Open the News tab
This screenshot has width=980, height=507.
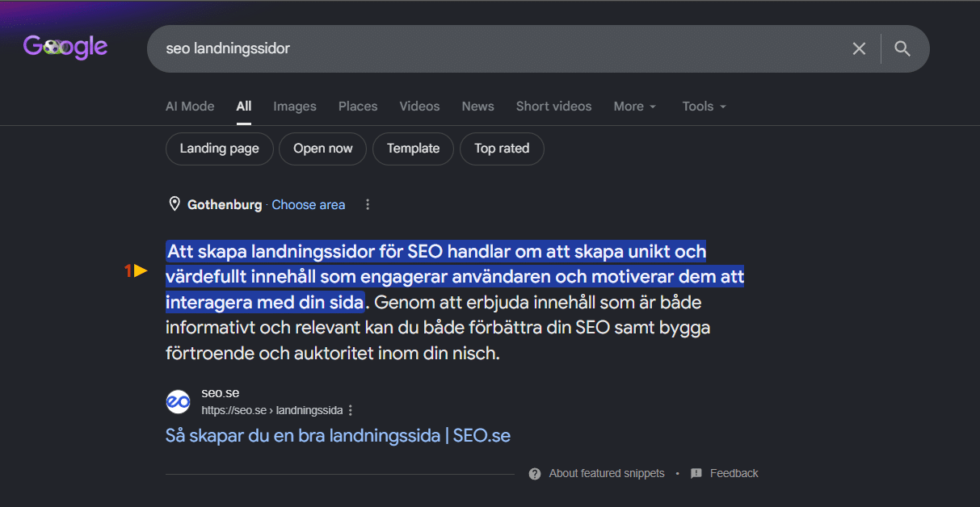tap(478, 107)
